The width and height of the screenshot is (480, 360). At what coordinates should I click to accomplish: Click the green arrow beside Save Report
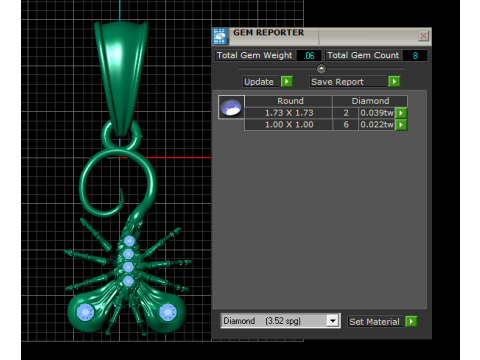(394, 82)
